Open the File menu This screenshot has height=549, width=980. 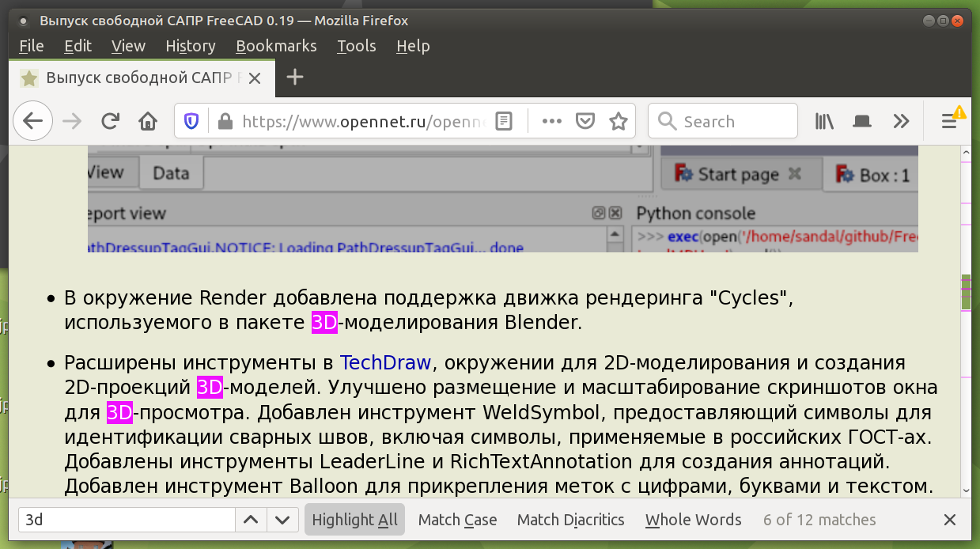point(31,46)
